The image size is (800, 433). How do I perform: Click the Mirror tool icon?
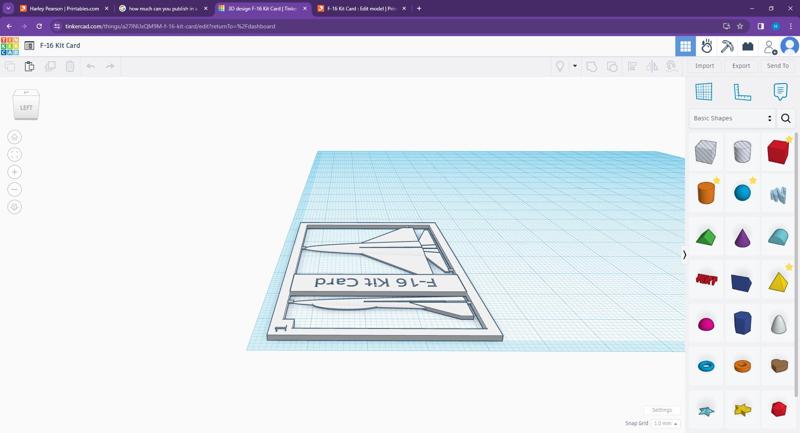(x=652, y=66)
